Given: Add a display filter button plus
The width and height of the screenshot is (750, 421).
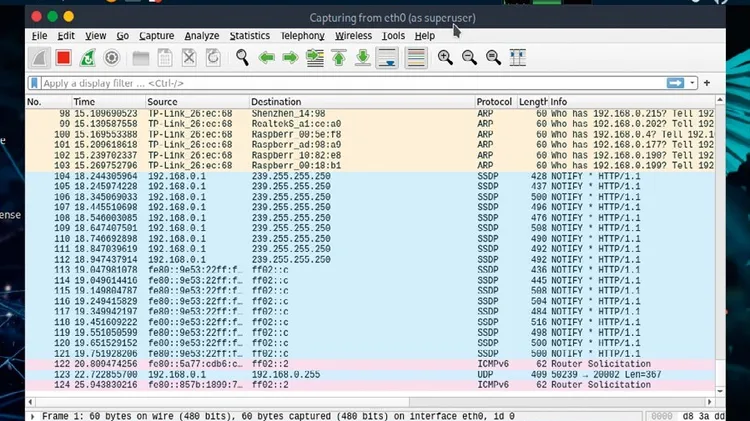Looking at the screenshot, I should 707,83.
